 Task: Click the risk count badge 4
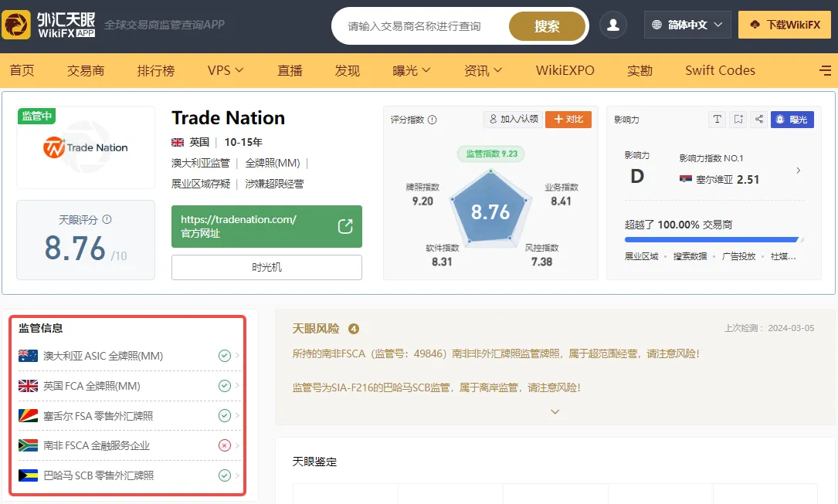(x=353, y=329)
